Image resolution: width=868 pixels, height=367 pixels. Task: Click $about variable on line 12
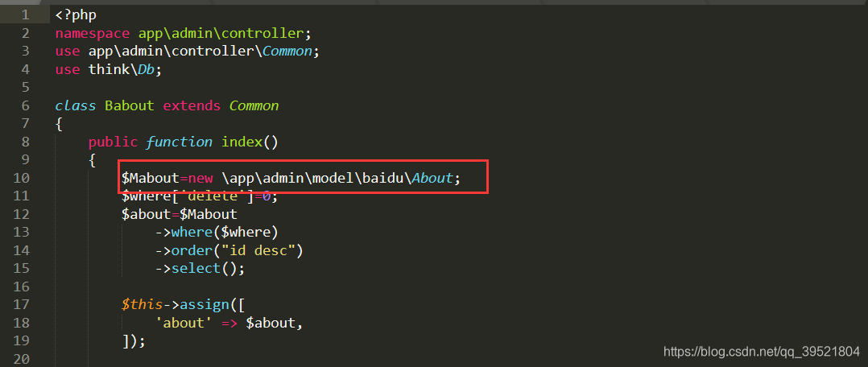click(x=147, y=215)
